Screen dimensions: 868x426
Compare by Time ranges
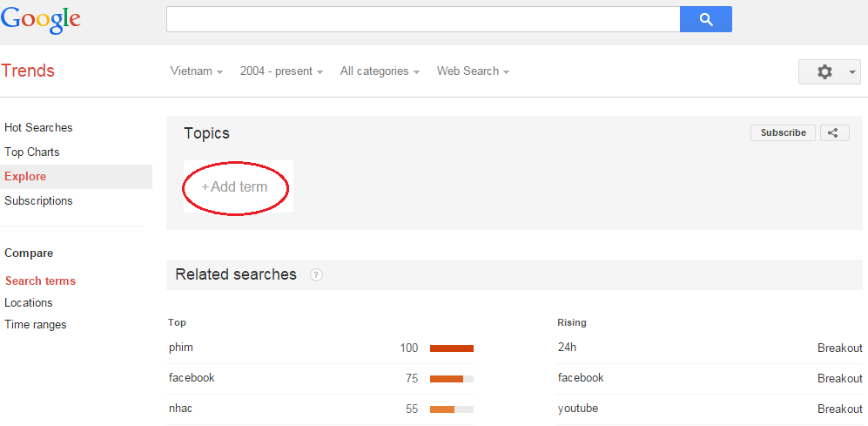pyautogui.click(x=36, y=325)
